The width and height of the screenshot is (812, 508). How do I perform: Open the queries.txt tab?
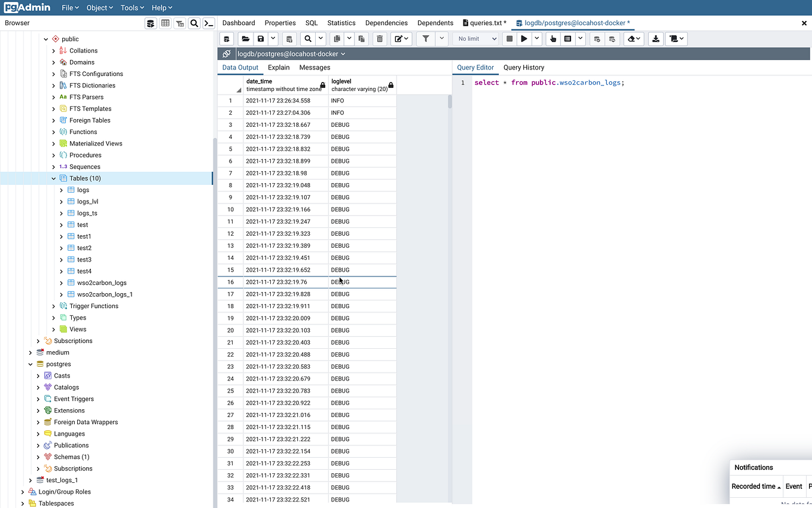pyautogui.click(x=484, y=22)
